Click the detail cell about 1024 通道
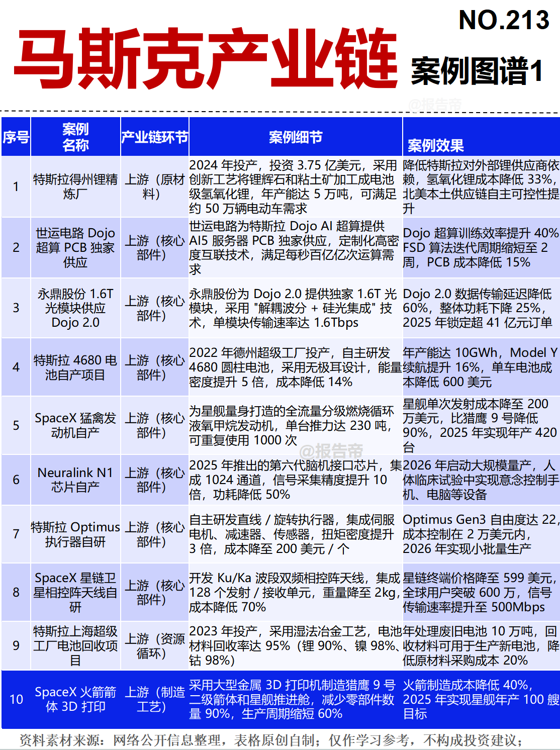This screenshot has height=750, width=560. [296, 480]
